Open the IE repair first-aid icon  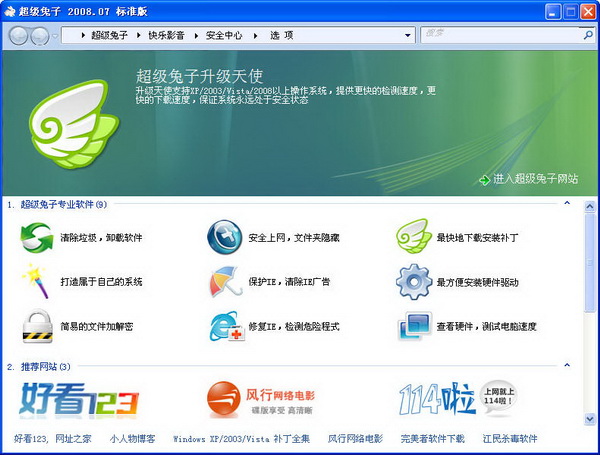(227, 326)
